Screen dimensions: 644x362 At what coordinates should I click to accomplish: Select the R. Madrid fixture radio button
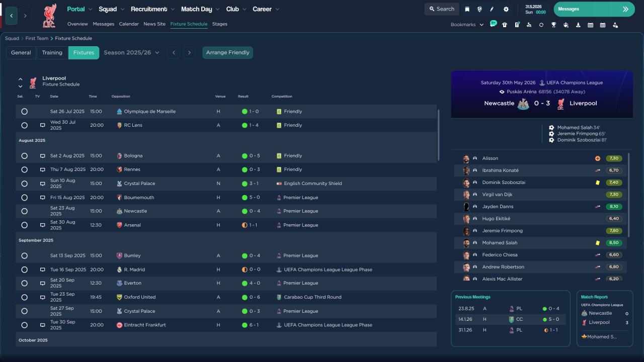[24, 269]
